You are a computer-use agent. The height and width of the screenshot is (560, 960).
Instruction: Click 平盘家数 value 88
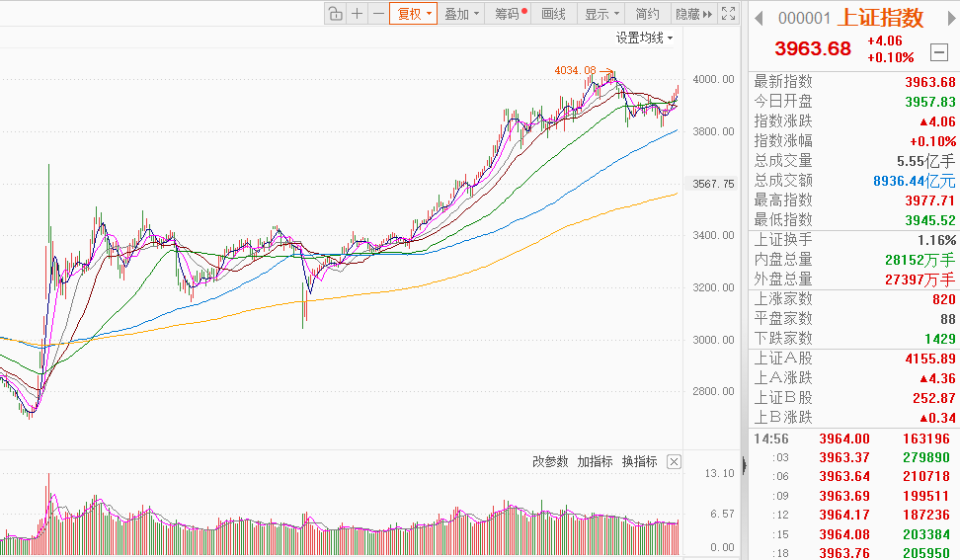tap(948, 319)
